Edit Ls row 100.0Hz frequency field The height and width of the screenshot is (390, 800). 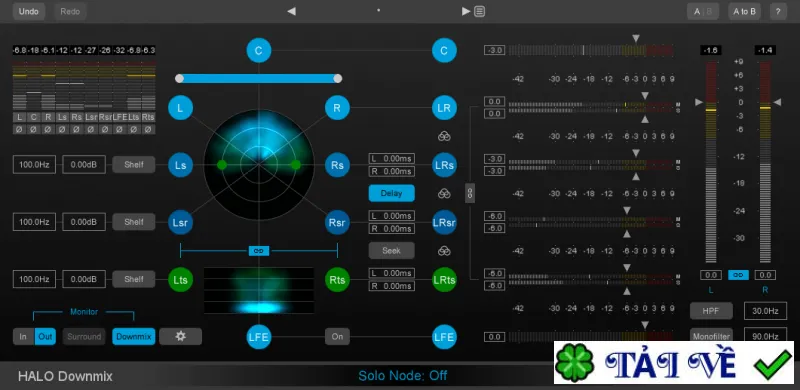34,164
